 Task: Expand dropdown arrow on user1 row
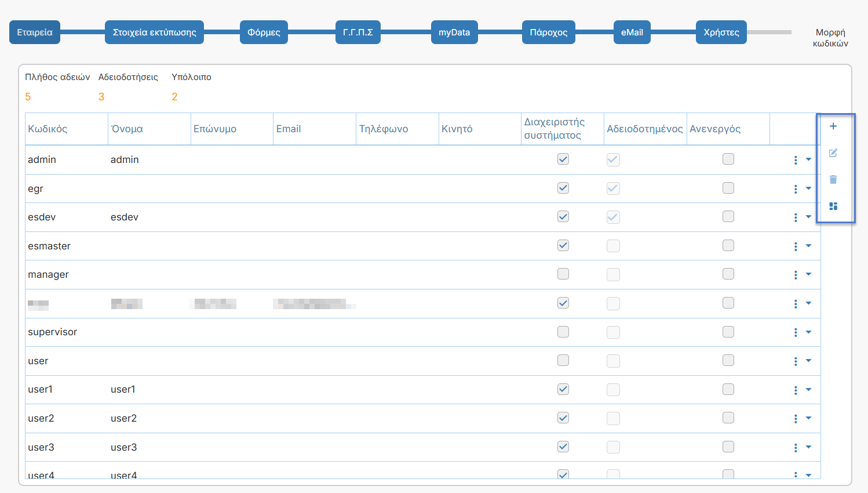tap(808, 390)
